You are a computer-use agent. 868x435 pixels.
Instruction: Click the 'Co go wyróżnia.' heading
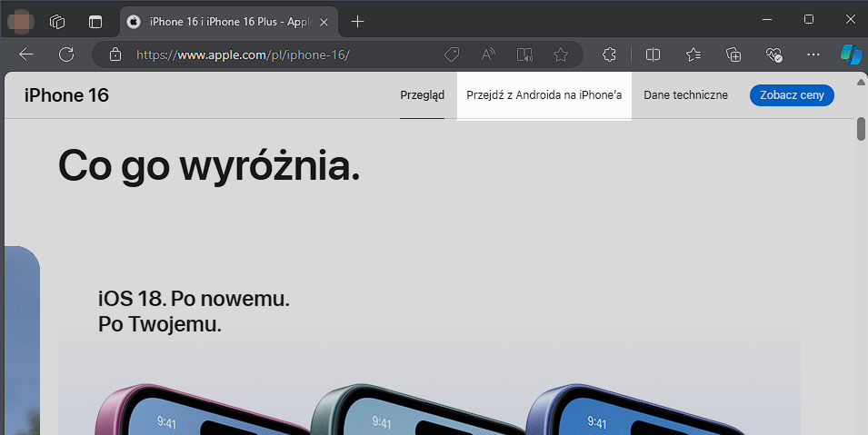click(209, 166)
